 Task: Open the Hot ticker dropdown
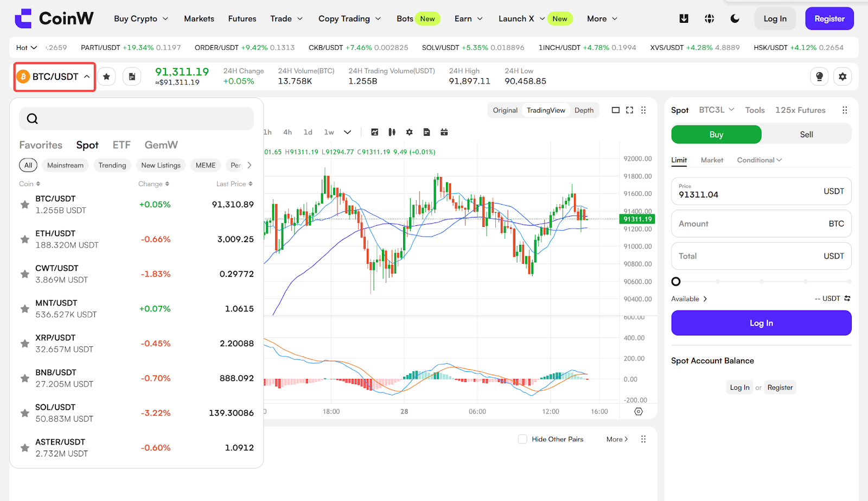[x=27, y=48]
